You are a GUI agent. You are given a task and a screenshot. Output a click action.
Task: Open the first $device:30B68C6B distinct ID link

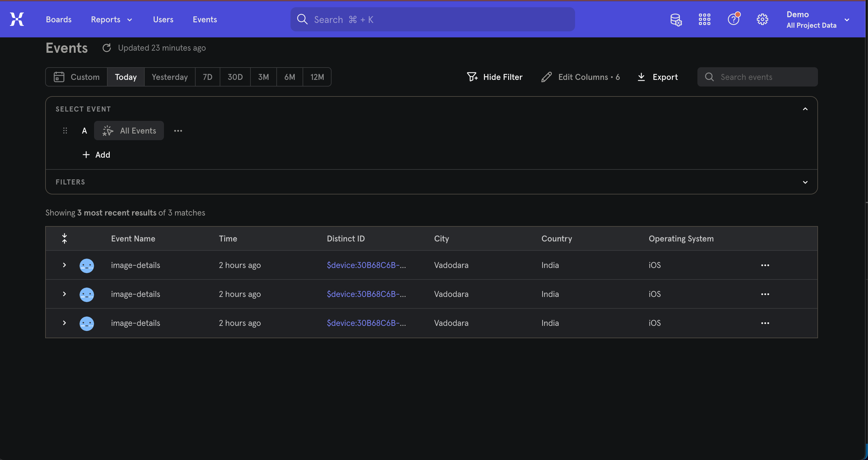coord(366,265)
